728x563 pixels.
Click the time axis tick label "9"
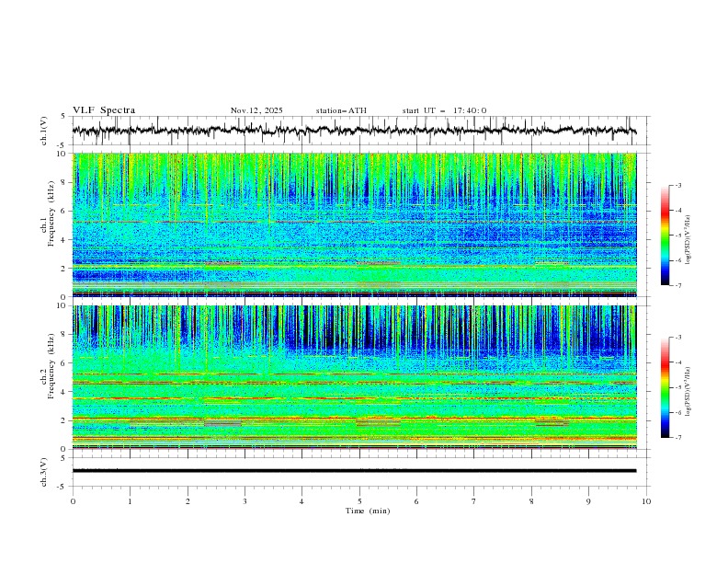click(x=588, y=501)
